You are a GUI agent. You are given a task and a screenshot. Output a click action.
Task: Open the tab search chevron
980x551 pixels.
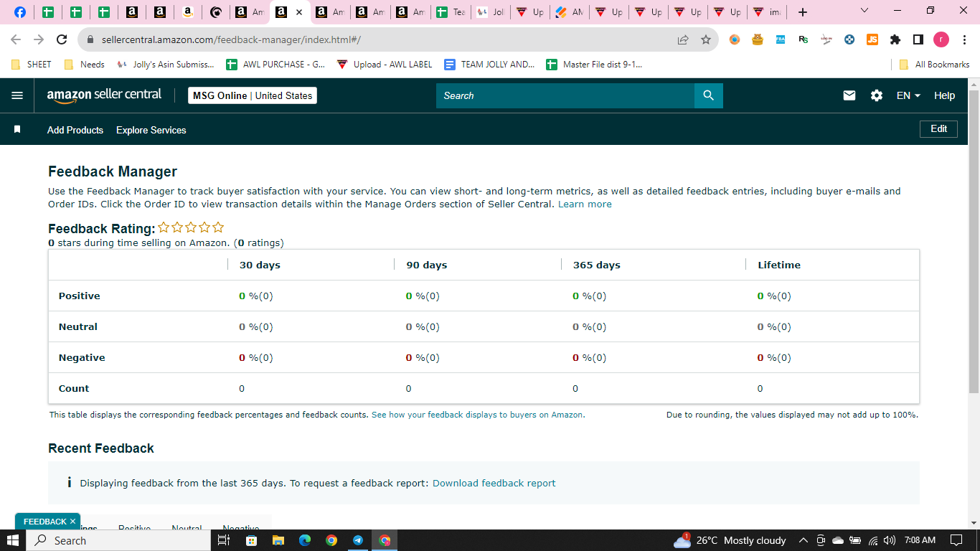click(x=864, y=11)
